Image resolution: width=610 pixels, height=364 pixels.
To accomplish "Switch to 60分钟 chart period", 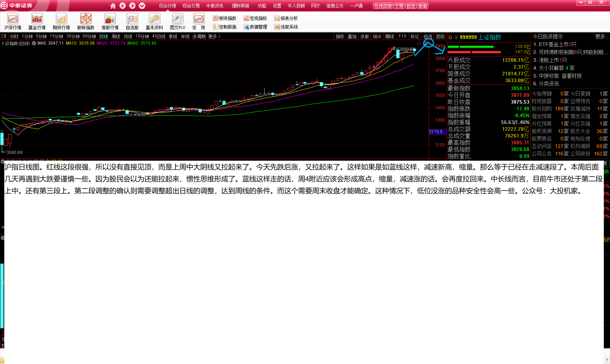I will pos(89,36).
